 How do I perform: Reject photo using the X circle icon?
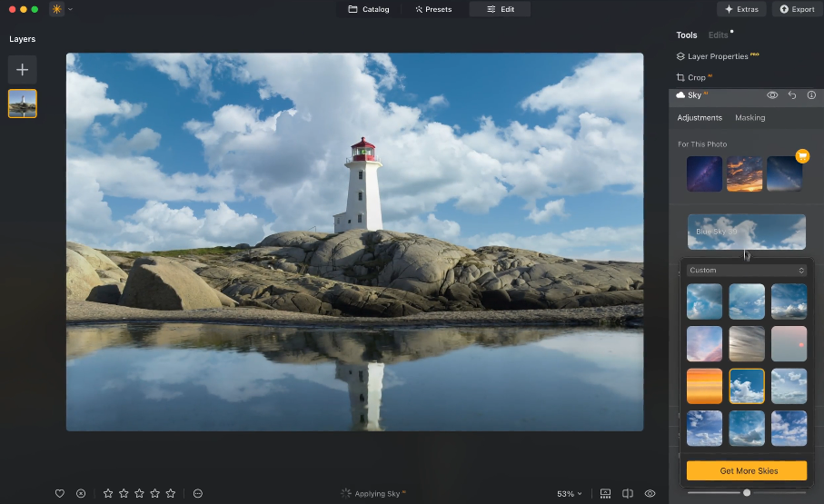(x=81, y=493)
